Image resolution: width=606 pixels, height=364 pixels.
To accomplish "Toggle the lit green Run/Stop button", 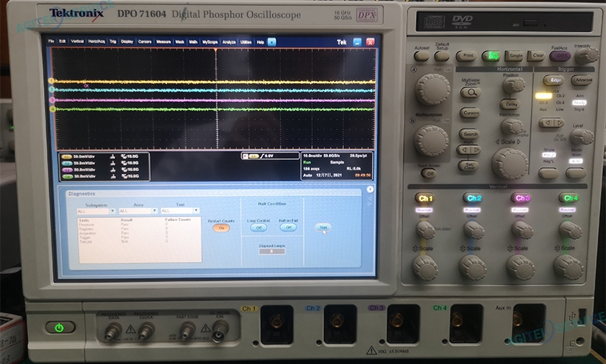I will [x=492, y=56].
